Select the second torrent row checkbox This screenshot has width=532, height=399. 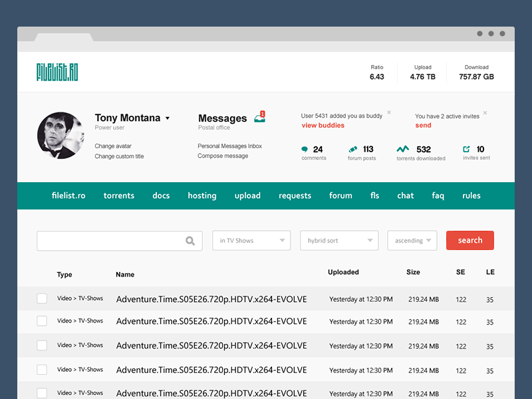click(x=42, y=322)
